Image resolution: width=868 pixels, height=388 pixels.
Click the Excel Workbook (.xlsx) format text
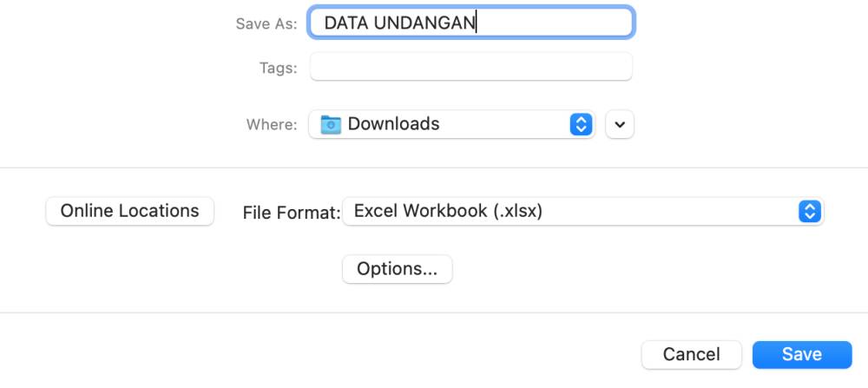[448, 211]
